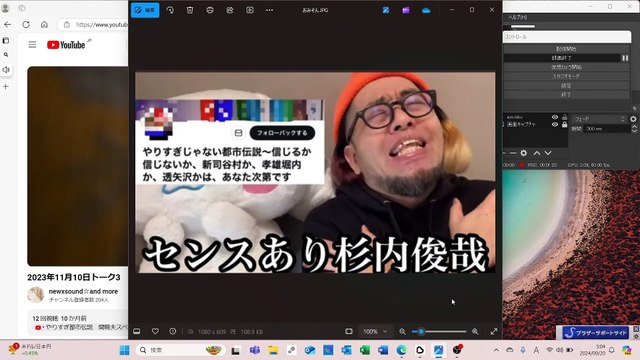Click the newxsound channel avatar
This screenshot has width=640, height=360.
click(36, 295)
